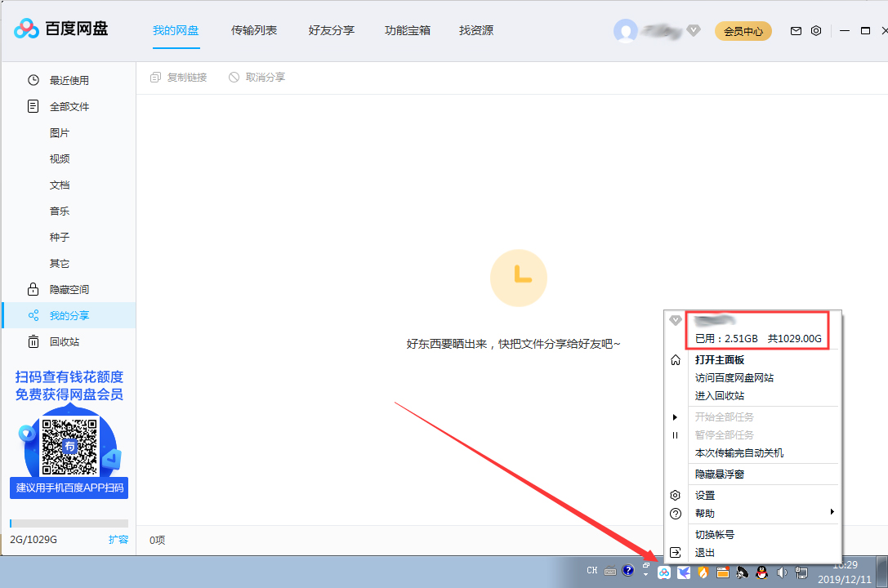This screenshot has height=588, width=888.
Task: Open the 种子 file category
Action: (59, 237)
